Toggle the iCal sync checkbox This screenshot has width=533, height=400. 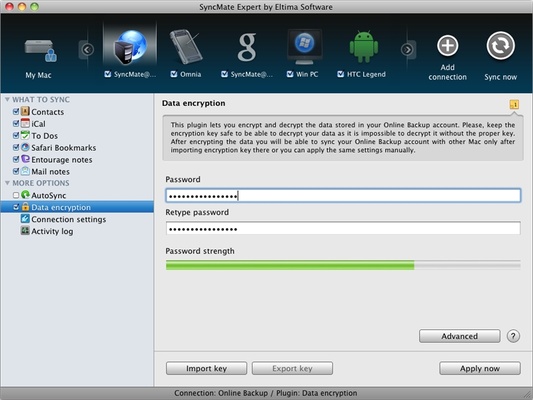[16, 123]
